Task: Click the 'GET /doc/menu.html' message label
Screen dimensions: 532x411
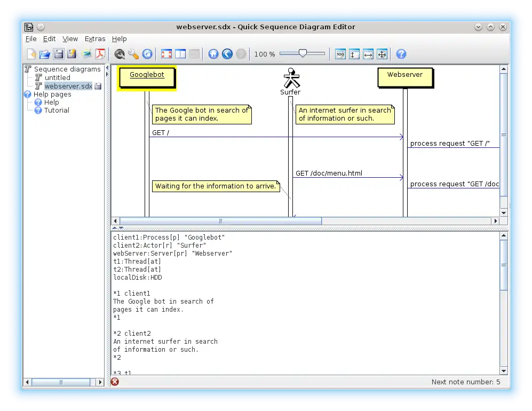Action: (329, 173)
